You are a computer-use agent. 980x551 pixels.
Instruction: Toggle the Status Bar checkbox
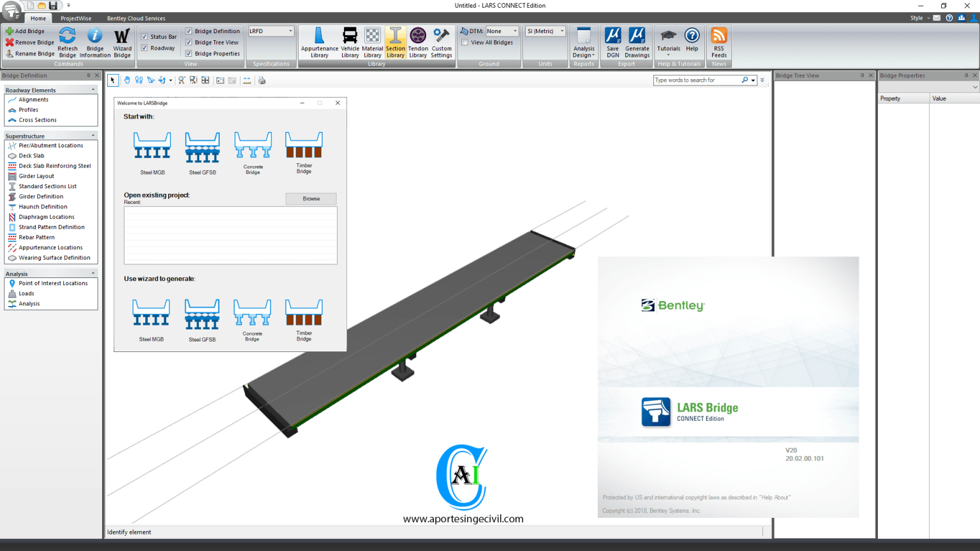tap(145, 37)
